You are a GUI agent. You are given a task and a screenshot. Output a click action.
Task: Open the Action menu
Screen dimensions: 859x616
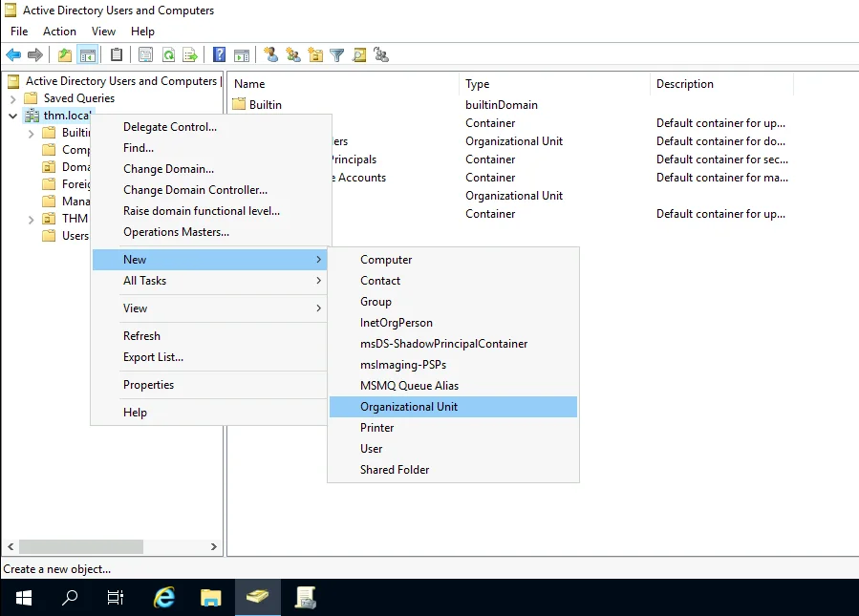pyautogui.click(x=59, y=32)
